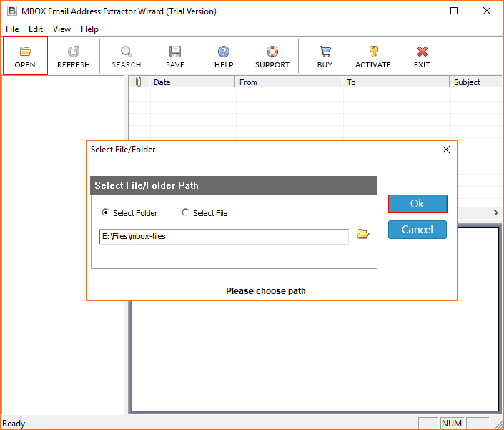Sort by the Date column header
Screen dimensions: 504x430
[192, 82]
